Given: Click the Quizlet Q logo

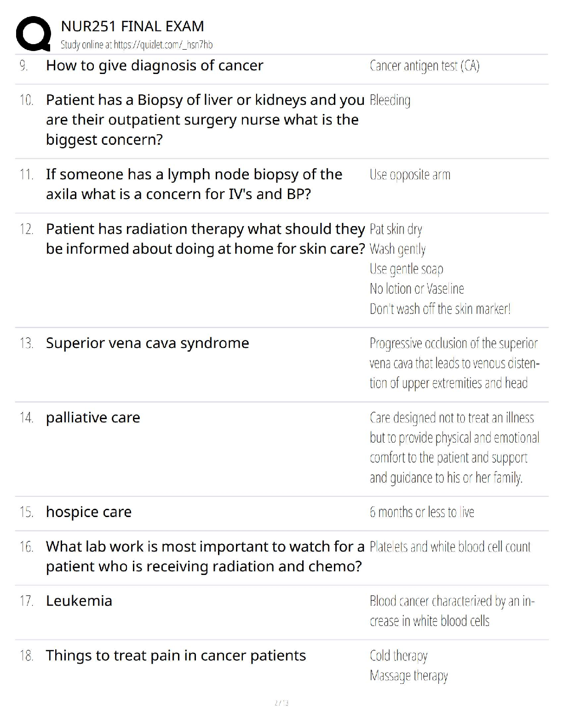Looking at the screenshot, I should coord(33,34).
